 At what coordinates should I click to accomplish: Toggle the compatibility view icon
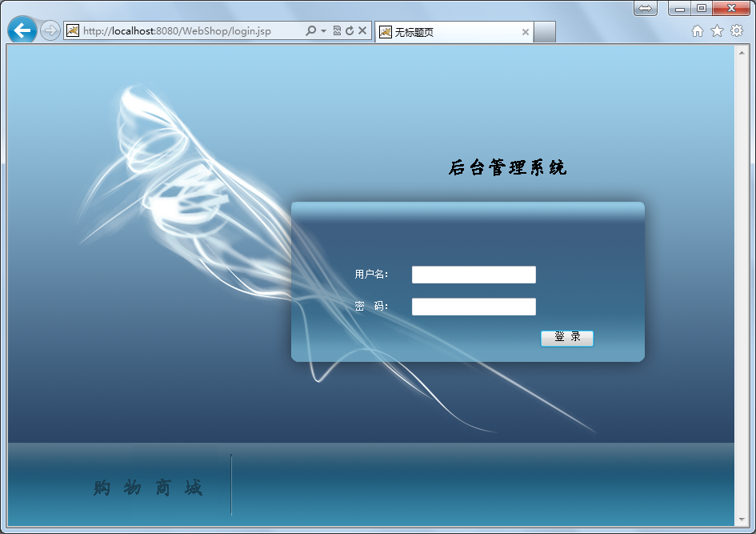point(337,31)
